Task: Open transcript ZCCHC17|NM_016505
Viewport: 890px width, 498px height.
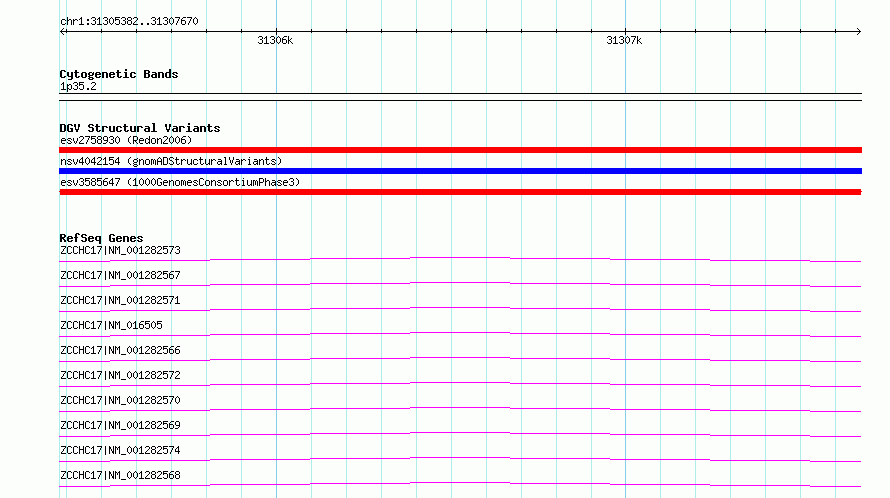Action: pyautogui.click(x=111, y=325)
